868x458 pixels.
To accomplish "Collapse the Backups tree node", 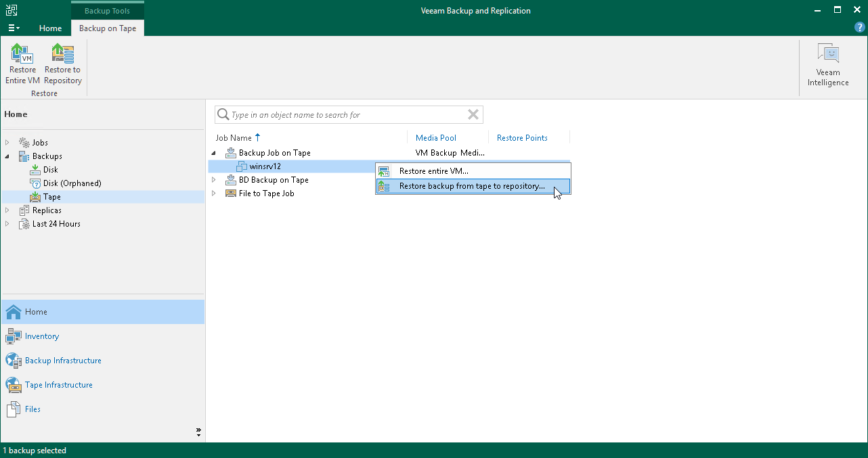I will pyautogui.click(x=5, y=156).
